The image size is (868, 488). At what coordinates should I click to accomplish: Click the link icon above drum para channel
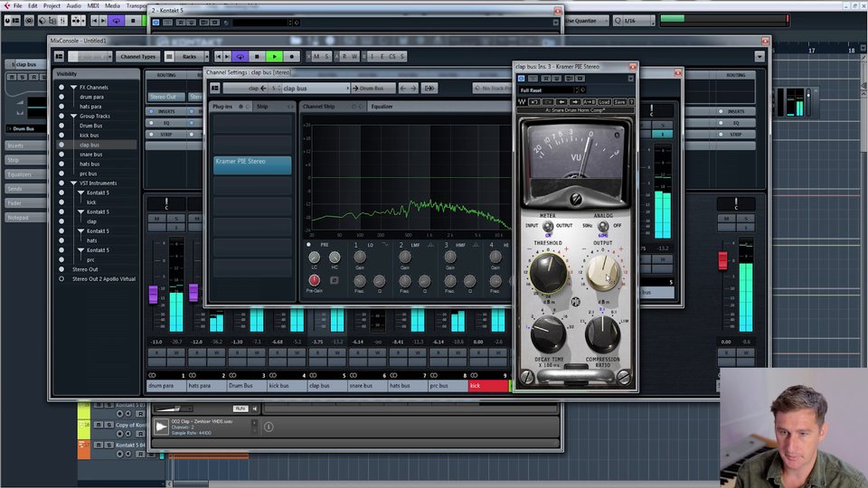(152, 375)
